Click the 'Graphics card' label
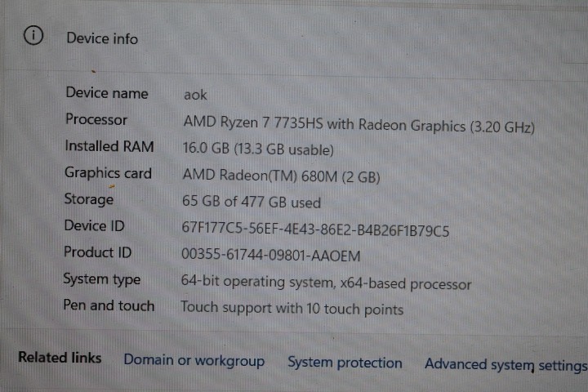588x392 pixels. click(108, 173)
